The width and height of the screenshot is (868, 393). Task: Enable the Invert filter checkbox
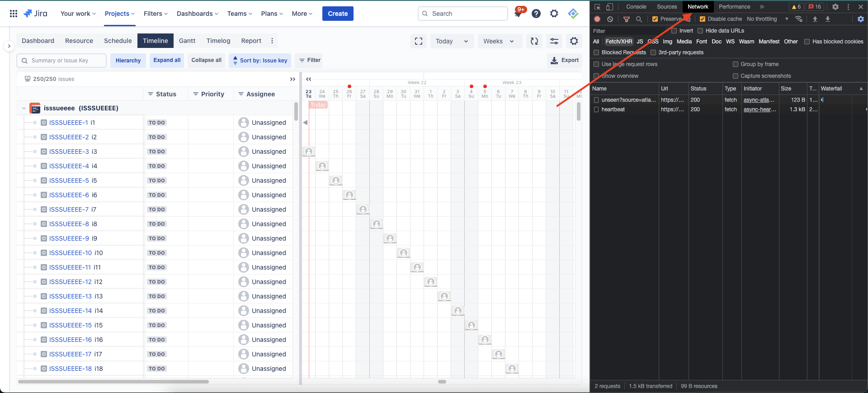(674, 31)
